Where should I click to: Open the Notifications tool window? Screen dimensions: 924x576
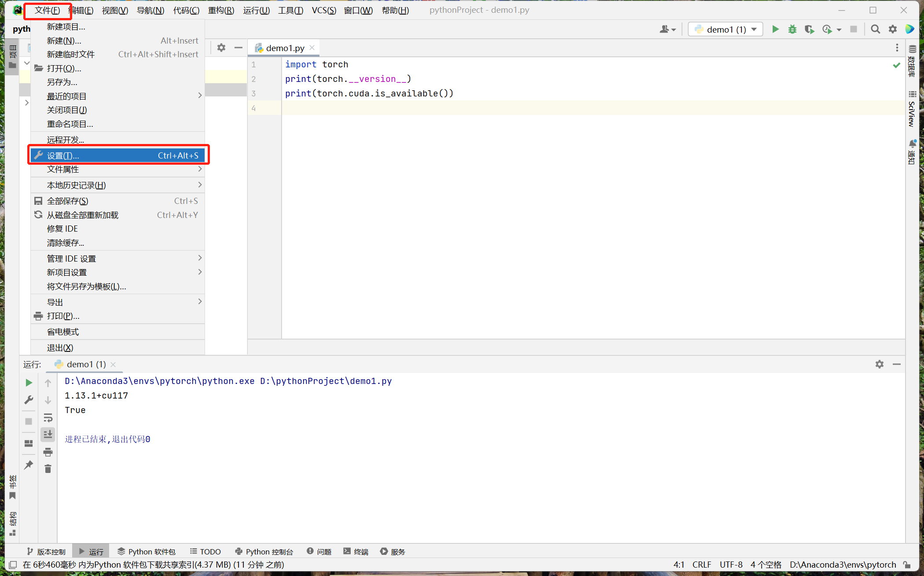(912, 152)
